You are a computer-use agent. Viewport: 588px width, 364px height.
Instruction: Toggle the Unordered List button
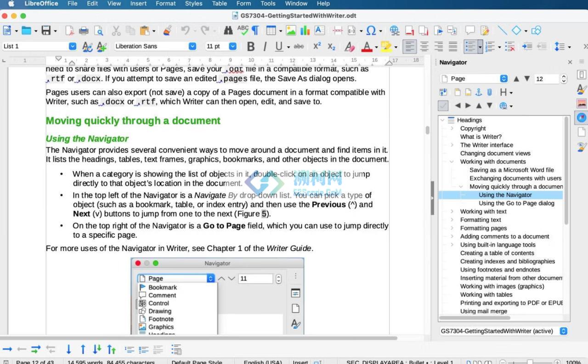(470, 46)
